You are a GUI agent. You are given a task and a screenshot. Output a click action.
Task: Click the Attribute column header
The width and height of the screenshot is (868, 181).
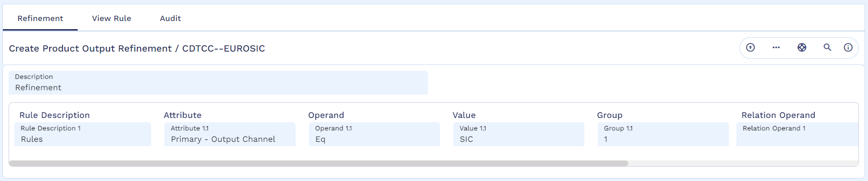click(183, 115)
